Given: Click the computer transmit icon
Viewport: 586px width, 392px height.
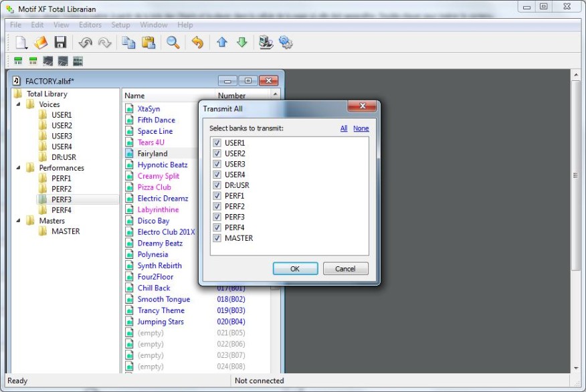Looking at the screenshot, I should pyautogui.click(x=266, y=42).
